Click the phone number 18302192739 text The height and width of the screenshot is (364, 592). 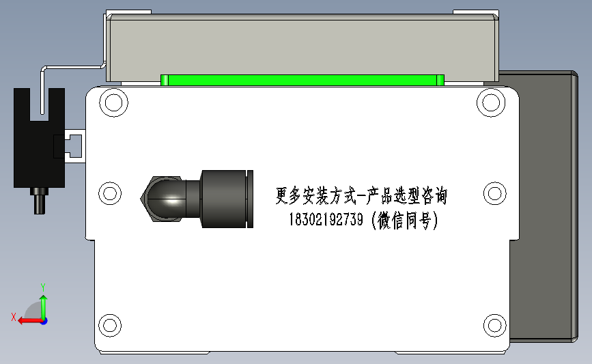click(x=326, y=219)
